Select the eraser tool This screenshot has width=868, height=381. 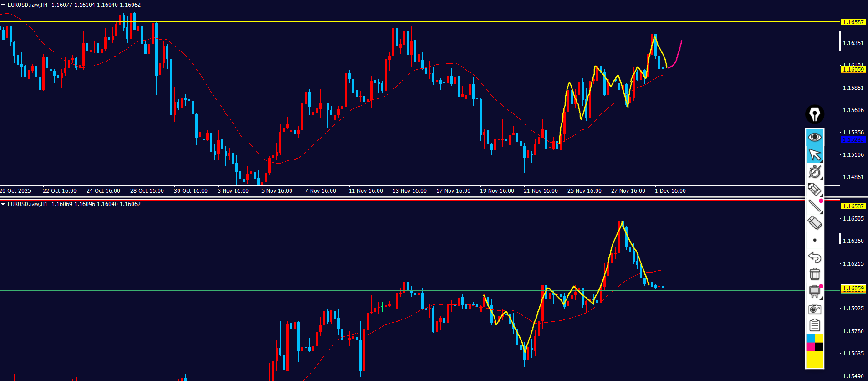[814, 223]
